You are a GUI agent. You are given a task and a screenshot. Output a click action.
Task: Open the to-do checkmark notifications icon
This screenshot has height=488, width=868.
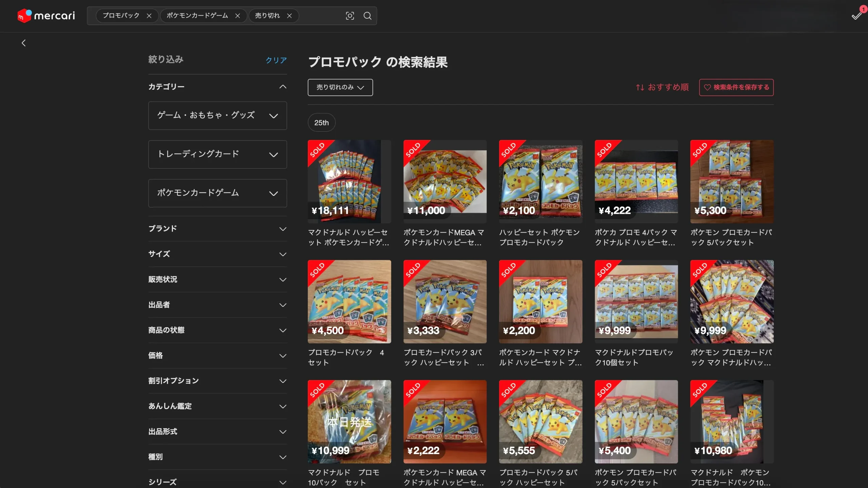[x=857, y=16]
